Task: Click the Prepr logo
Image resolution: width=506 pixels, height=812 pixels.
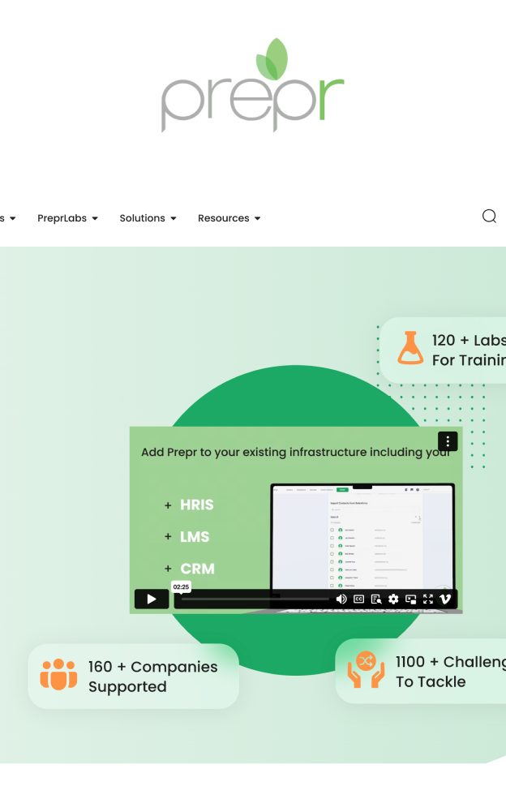Action: point(253,85)
